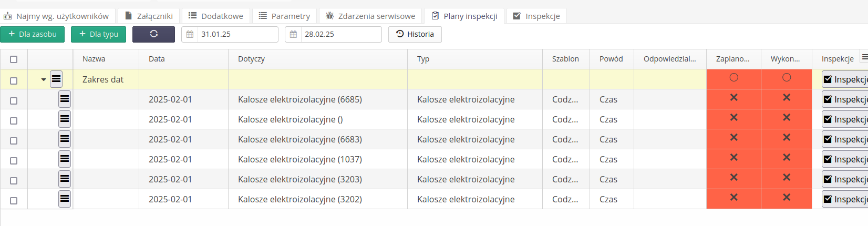
Task: Open the Historia button
Action: click(x=415, y=34)
